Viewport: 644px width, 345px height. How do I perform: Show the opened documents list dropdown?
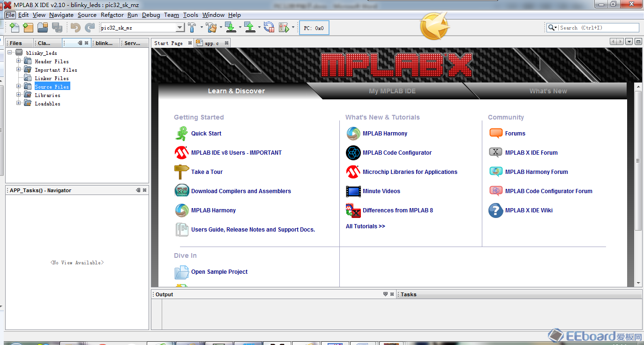tap(629, 42)
